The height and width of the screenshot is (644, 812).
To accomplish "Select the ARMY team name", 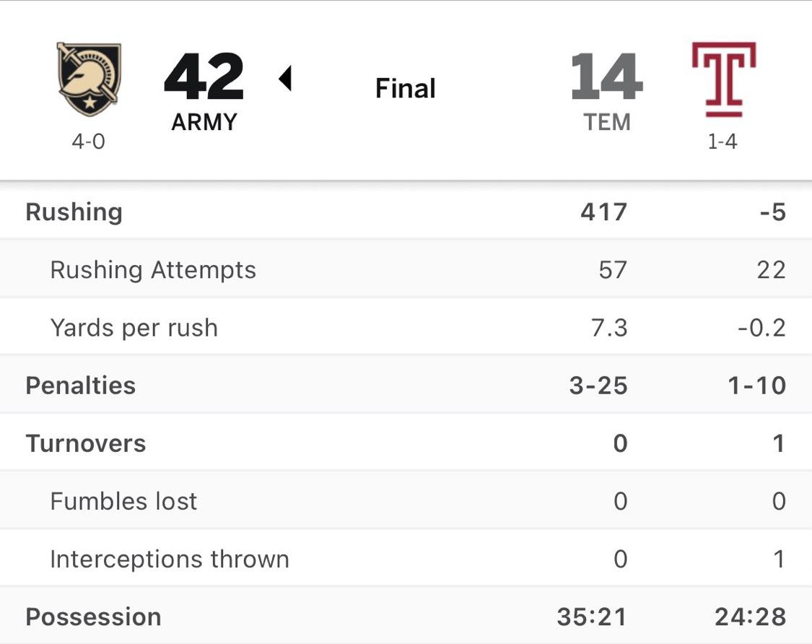I will 204,122.
